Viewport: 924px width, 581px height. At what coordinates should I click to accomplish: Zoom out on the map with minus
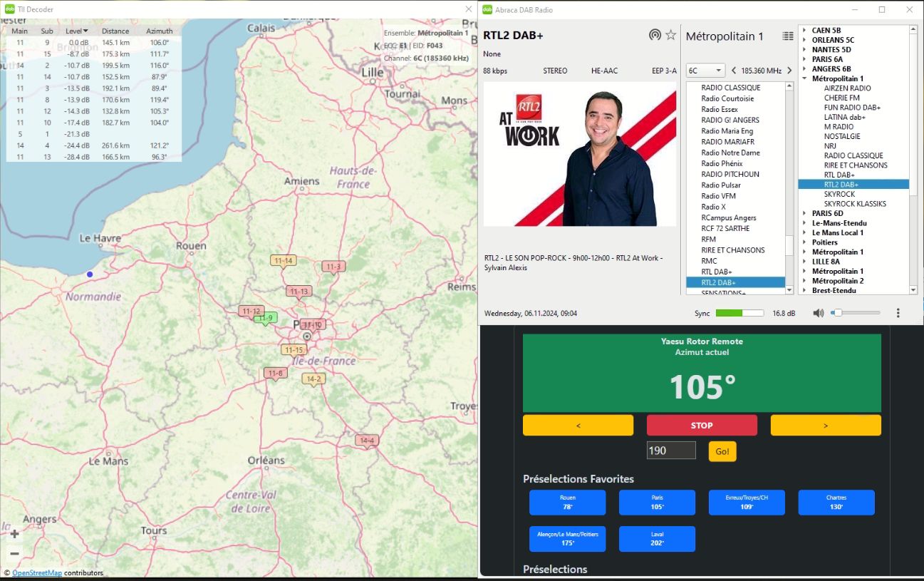(14, 554)
